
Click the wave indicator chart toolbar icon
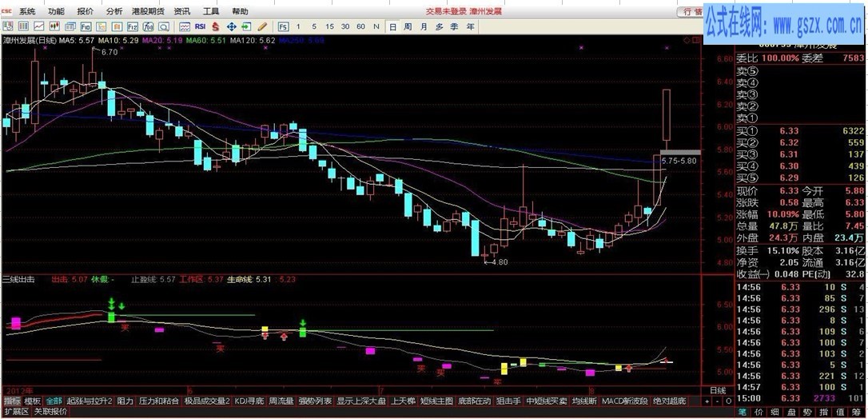click(185, 26)
